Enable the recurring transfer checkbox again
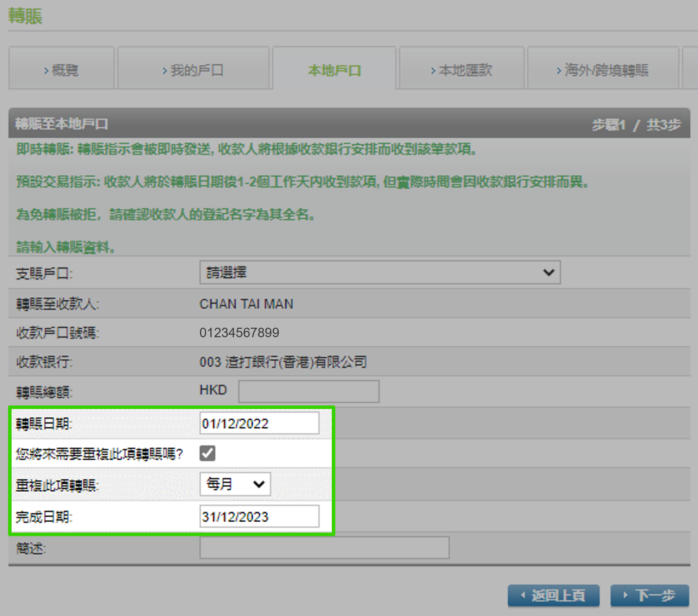698x616 pixels. (x=208, y=453)
